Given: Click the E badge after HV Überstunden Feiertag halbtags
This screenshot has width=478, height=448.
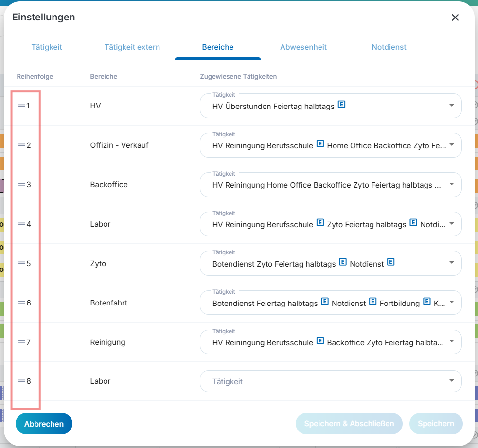Looking at the screenshot, I should coord(342,104).
